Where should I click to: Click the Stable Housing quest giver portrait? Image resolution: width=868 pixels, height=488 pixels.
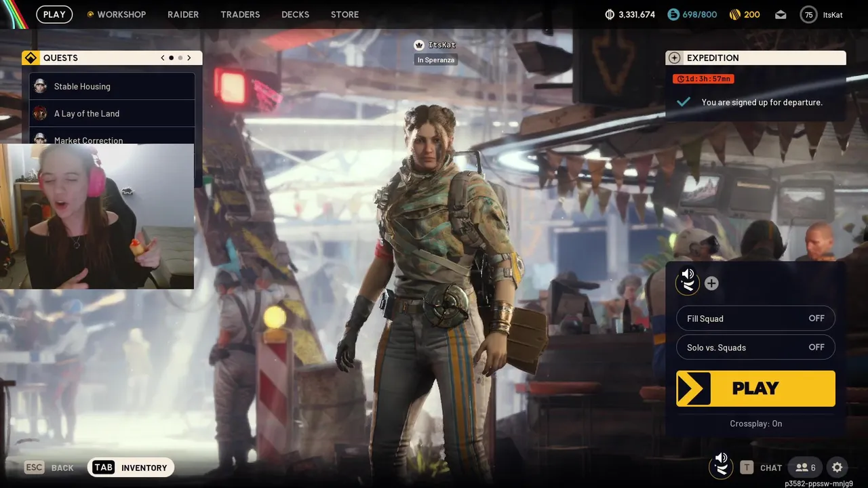40,86
